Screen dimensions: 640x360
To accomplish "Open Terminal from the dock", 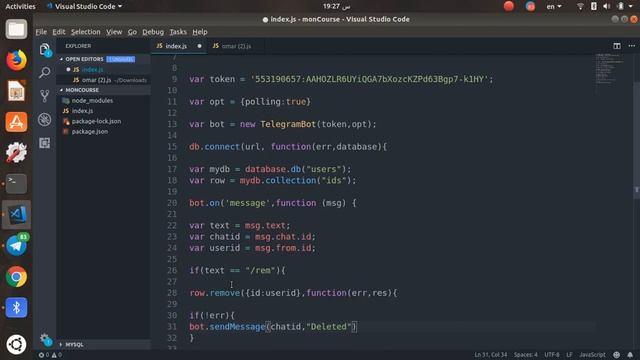I will coord(16,183).
